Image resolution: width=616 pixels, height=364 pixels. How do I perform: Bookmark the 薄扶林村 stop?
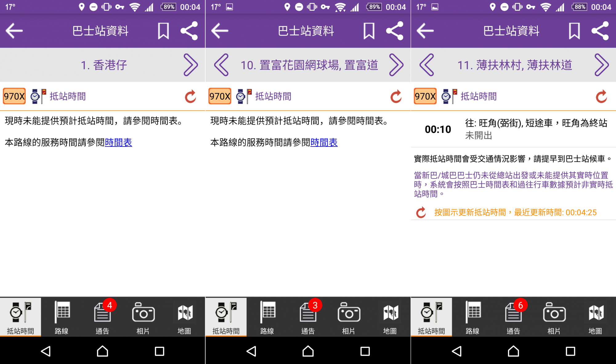coord(574,31)
